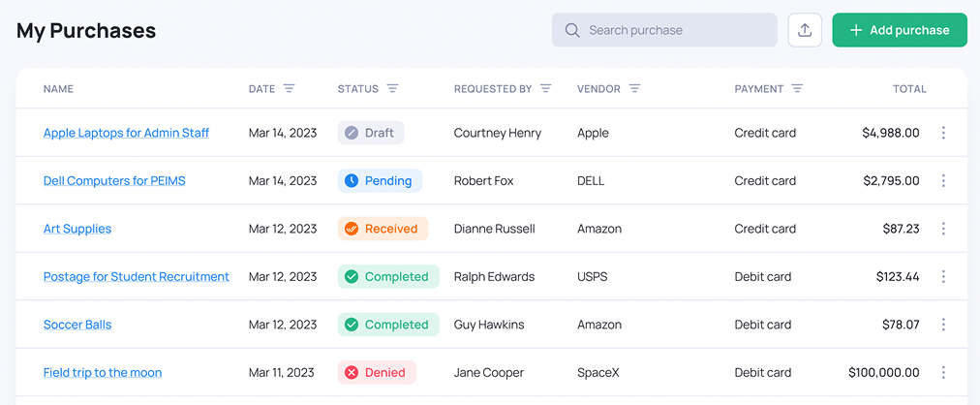Open more options for Postage row
980x405 pixels.
[943, 277]
